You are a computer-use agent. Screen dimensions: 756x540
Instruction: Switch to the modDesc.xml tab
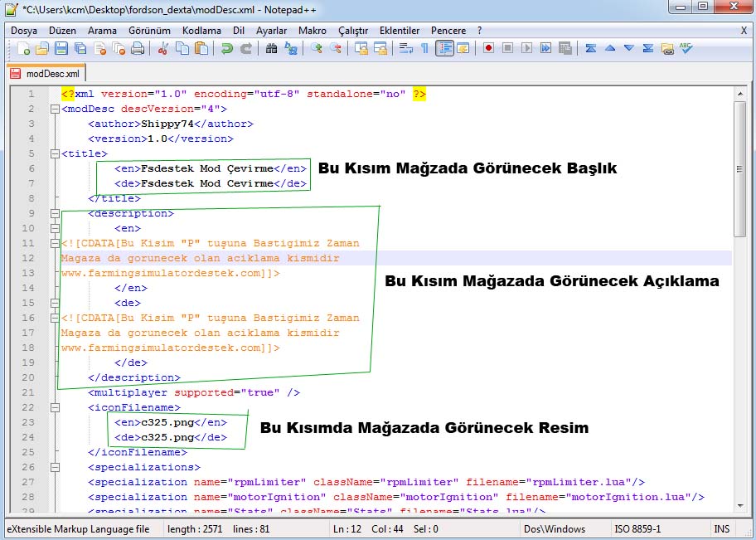[45, 74]
